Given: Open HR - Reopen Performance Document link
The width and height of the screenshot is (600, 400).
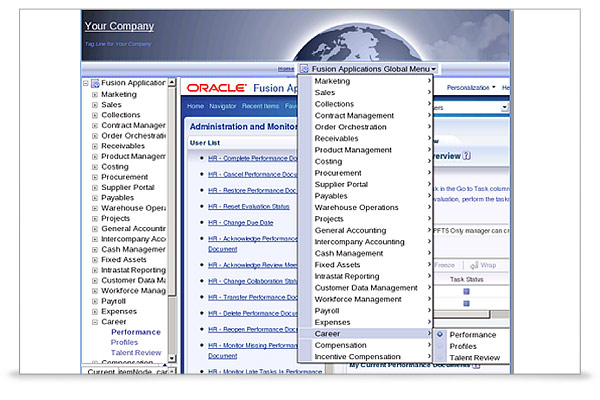Looking at the screenshot, I should pyautogui.click(x=253, y=330).
